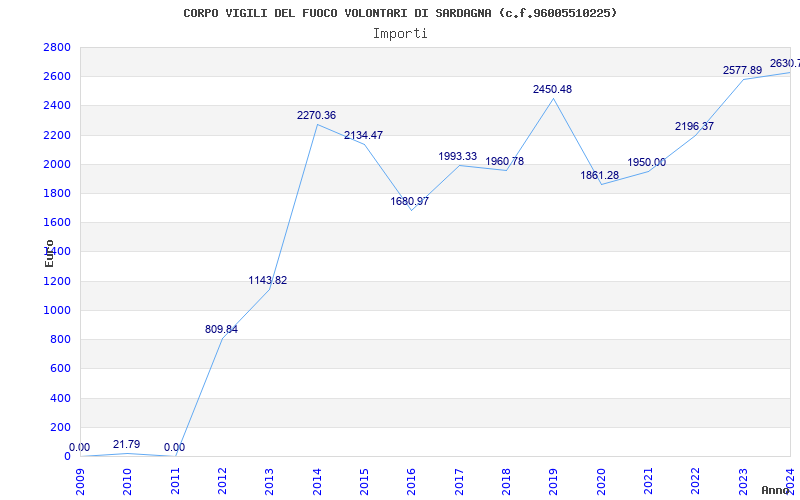Click x-axis year 2020
800x500 pixels.
(x=601, y=482)
